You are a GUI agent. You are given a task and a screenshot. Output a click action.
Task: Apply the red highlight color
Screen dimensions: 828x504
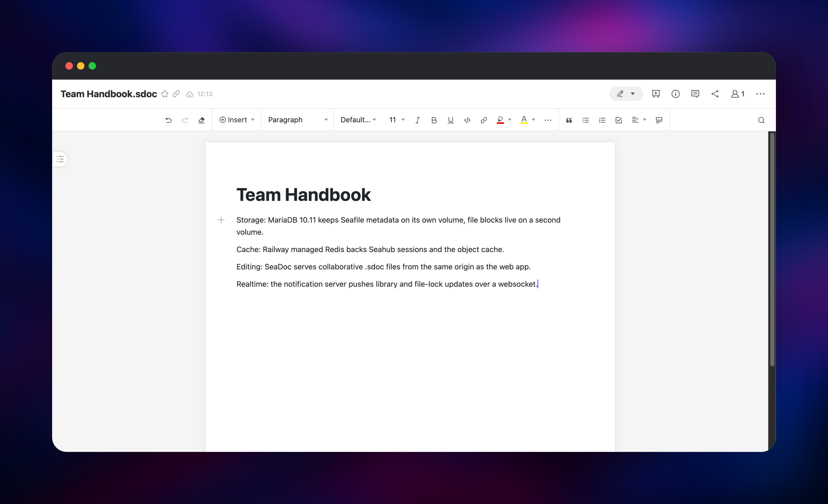click(500, 120)
